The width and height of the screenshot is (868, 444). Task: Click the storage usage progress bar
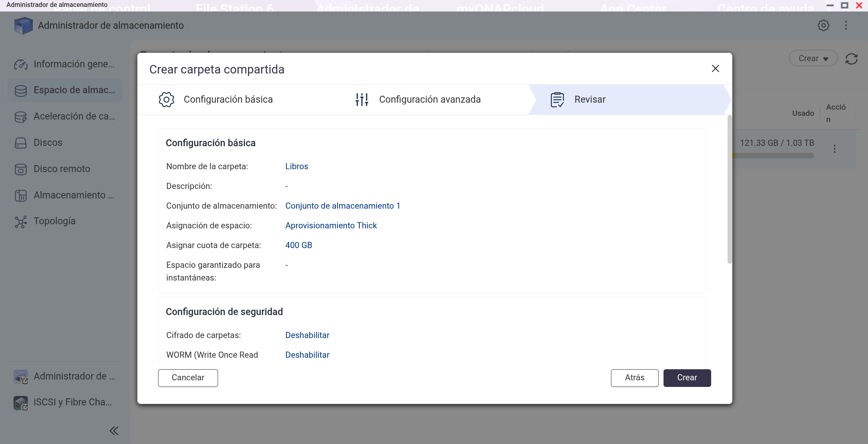pyautogui.click(x=773, y=156)
